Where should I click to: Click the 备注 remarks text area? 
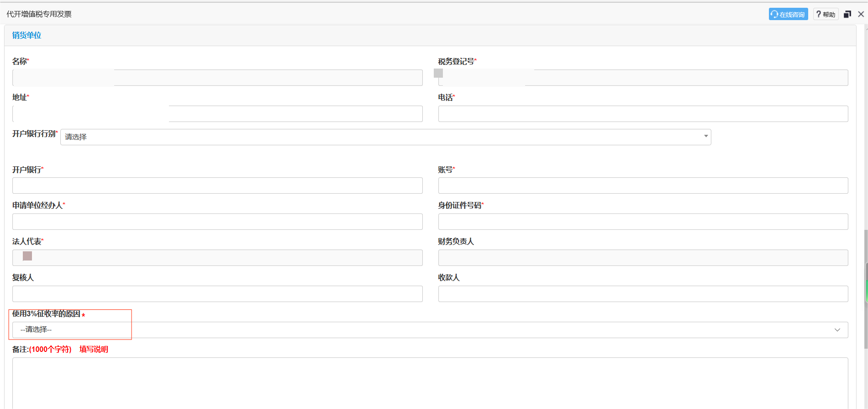coord(430,383)
